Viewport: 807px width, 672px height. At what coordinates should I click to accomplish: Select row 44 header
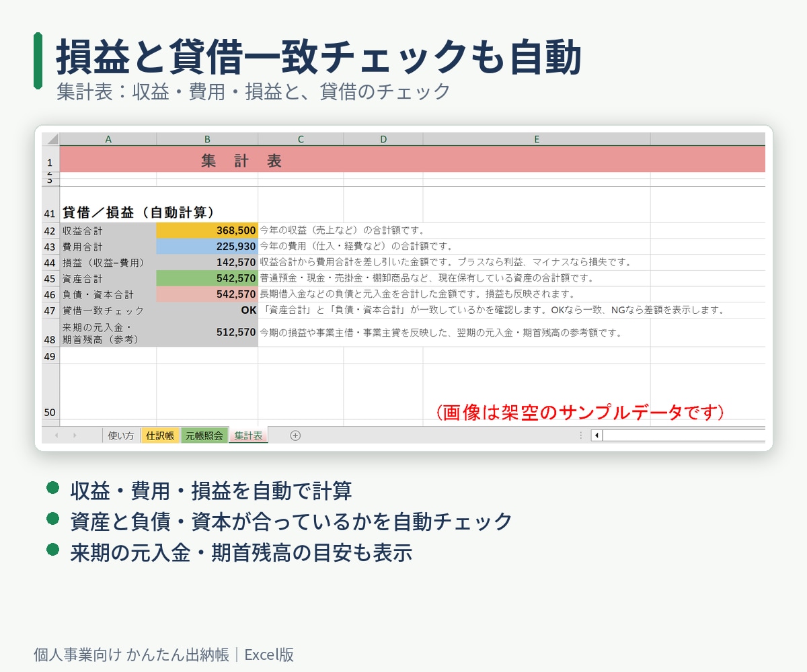pyautogui.click(x=50, y=263)
